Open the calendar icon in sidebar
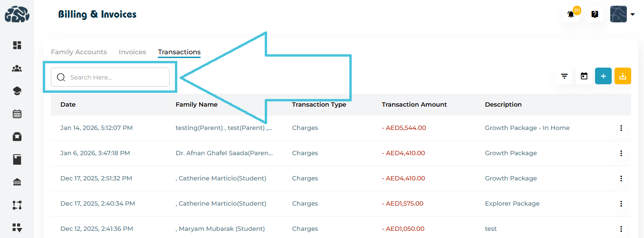The image size is (644, 238). tap(17, 114)
